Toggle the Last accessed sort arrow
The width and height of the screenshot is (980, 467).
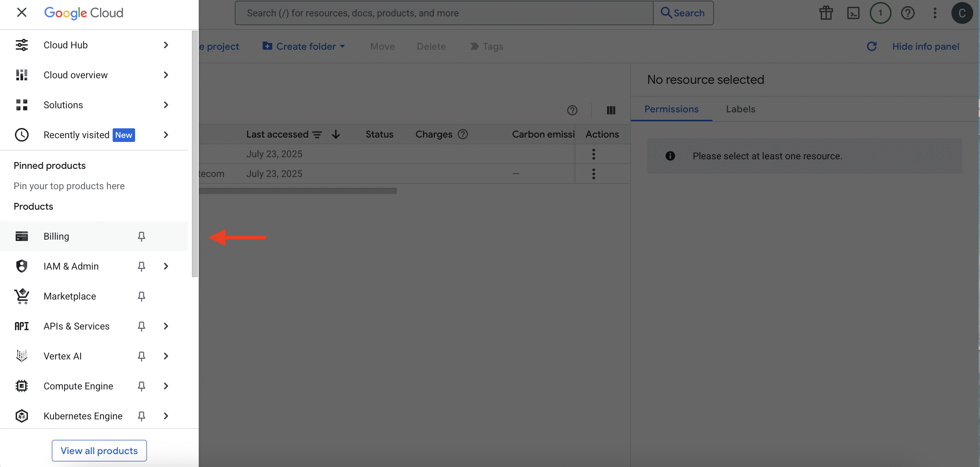pyautogui.click(x=336, y=134)
